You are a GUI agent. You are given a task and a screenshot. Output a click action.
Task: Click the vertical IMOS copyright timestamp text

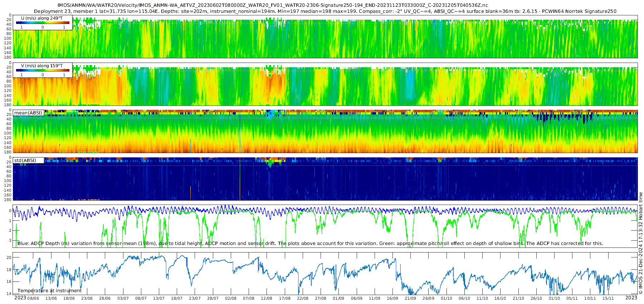[640, 243]
